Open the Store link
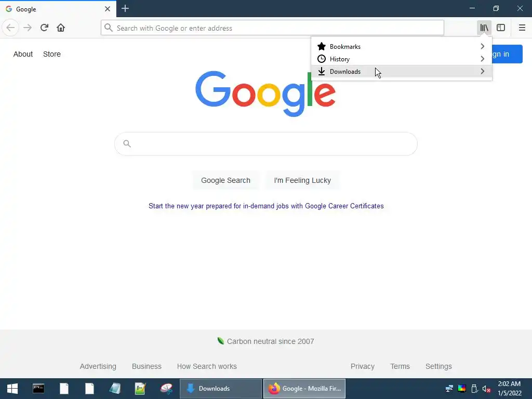 click(x=52, y=54)
